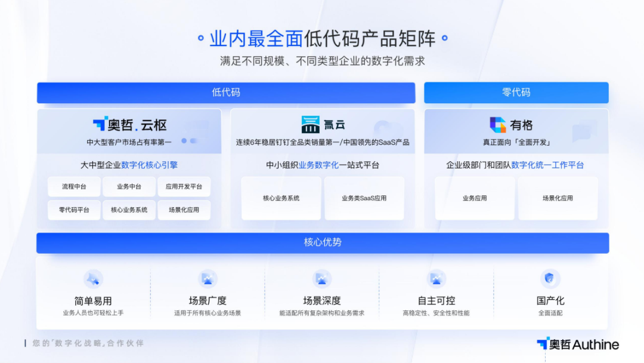The height and width of the screenshot is (363, 644).
Task: Click the 有格 colorful logo icon
Action: coord(498,125)
